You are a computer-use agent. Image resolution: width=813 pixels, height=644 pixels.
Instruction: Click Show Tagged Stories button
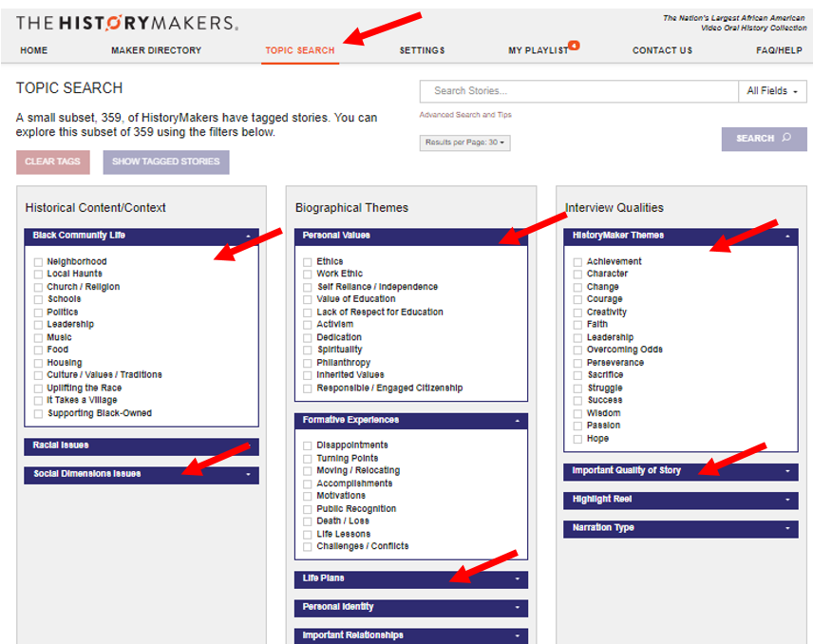pyautogui.click(x=165, y=161)
